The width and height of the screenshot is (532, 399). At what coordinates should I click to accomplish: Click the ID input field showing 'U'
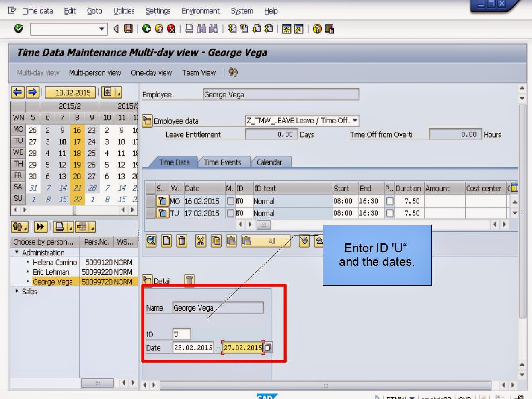181,334
